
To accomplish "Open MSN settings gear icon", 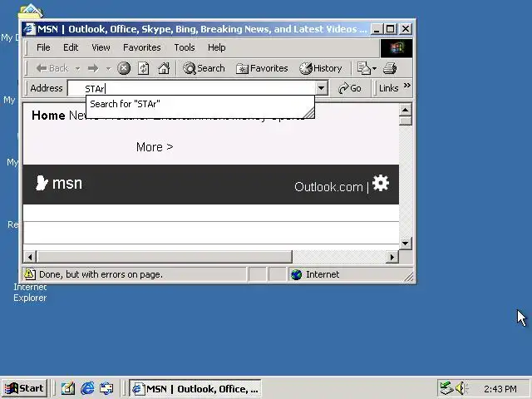I will click(x=381, y=183).
